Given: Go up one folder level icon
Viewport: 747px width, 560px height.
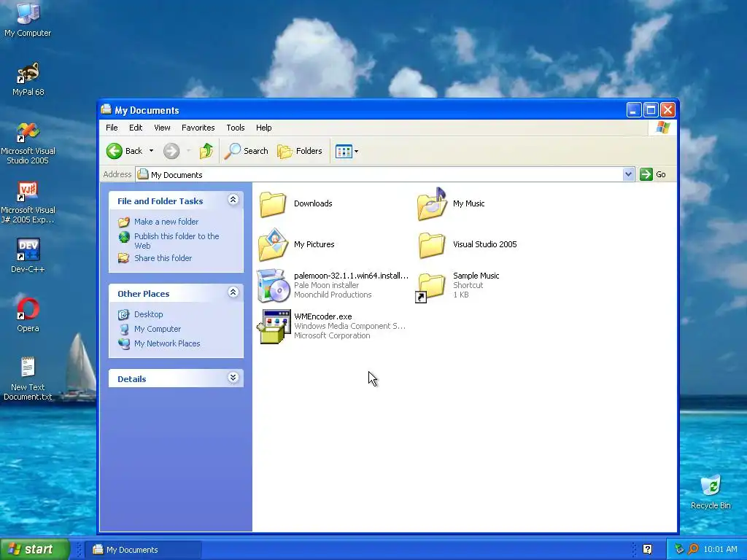Looking at the screenshot, I should pos(206,151).
